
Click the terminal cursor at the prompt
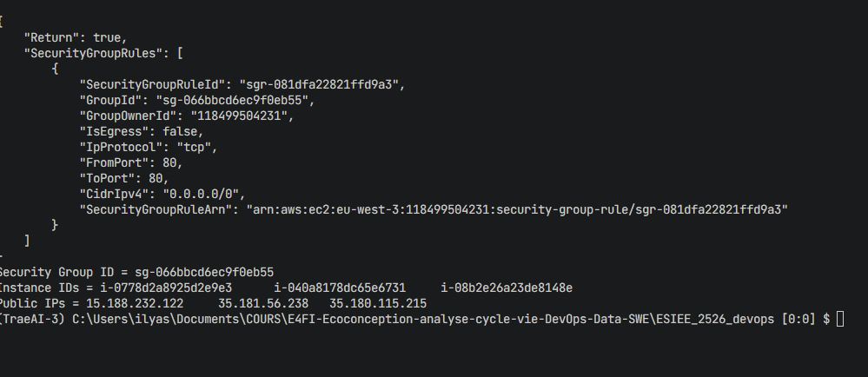tap(839, 320)
